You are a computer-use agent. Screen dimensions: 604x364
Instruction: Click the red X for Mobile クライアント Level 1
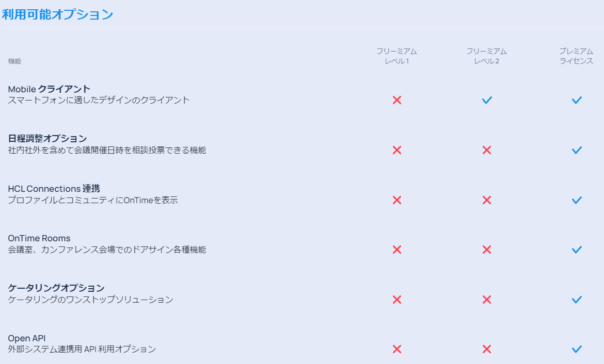click(397, 100)
